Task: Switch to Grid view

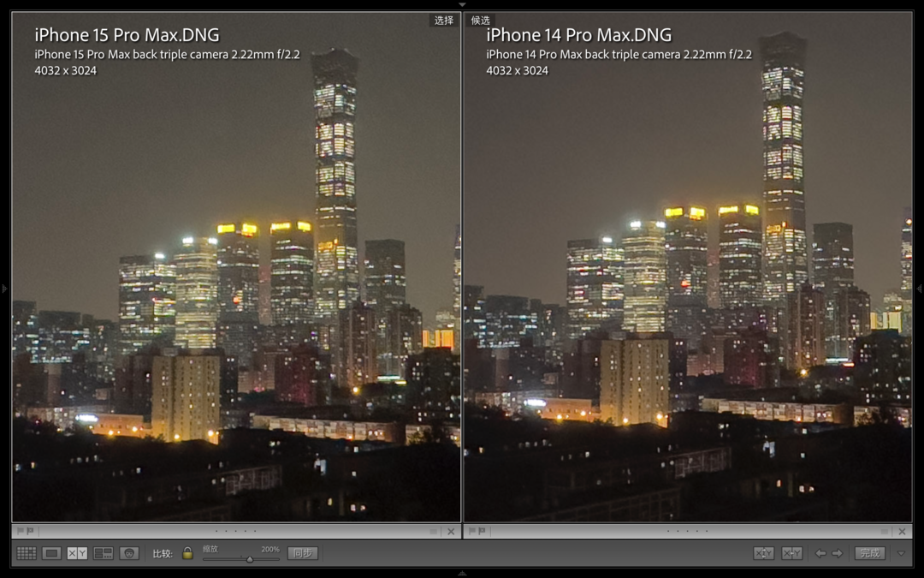Action: tap(27, 553)
